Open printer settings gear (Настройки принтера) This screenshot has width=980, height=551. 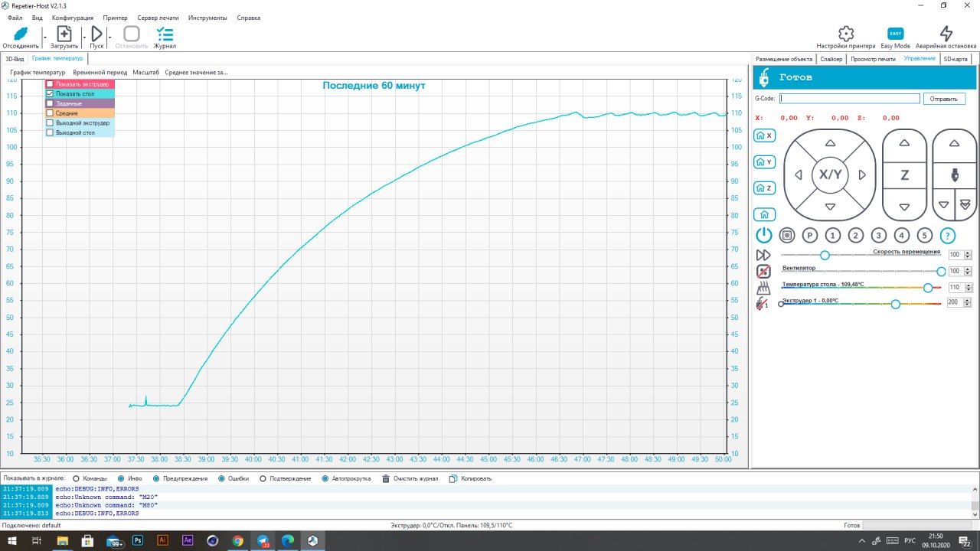click(846, 34)
